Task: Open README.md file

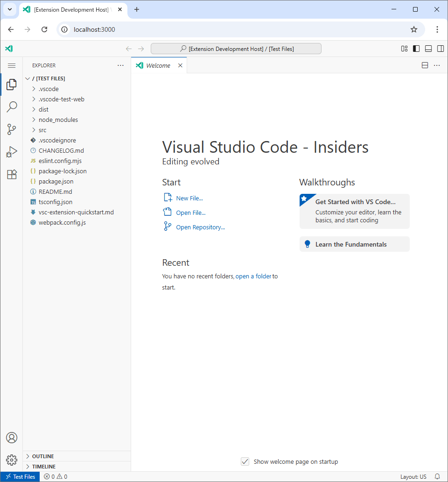Action: pyautogui.click(x=77, y=192)
